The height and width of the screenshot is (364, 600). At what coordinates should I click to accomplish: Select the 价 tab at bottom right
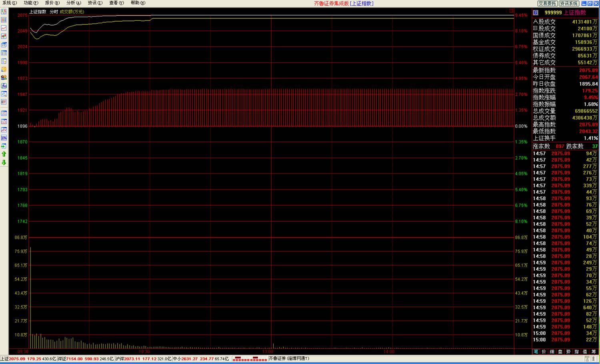[544, 352]
